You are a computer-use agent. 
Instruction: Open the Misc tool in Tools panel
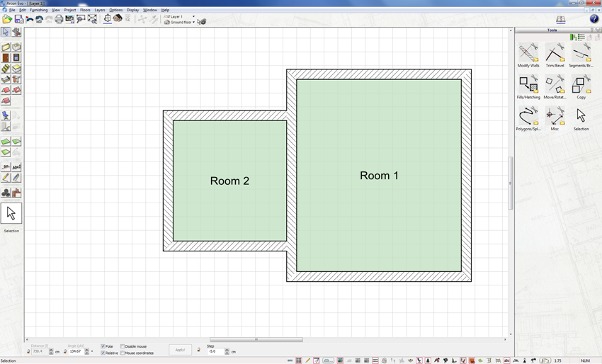coord(555,119)
